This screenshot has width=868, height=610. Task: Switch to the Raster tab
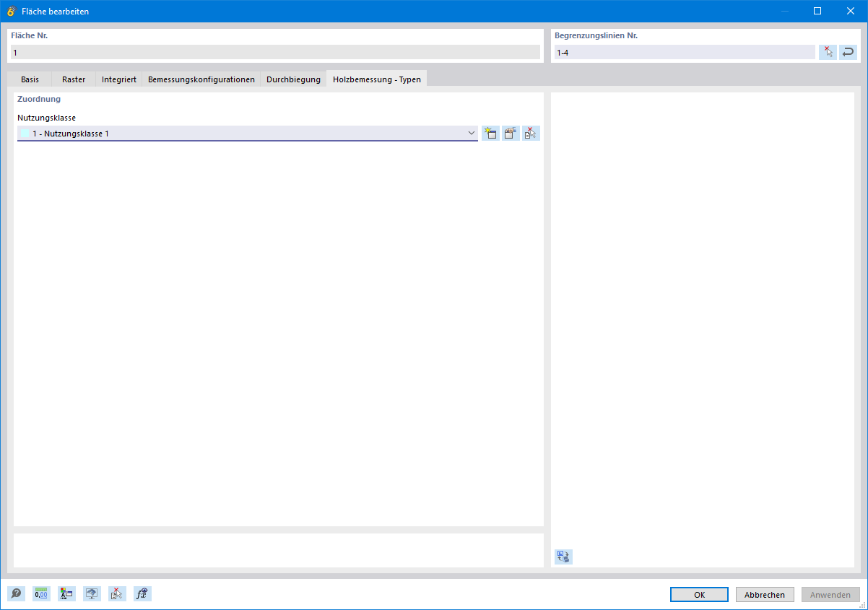point(74,79)
